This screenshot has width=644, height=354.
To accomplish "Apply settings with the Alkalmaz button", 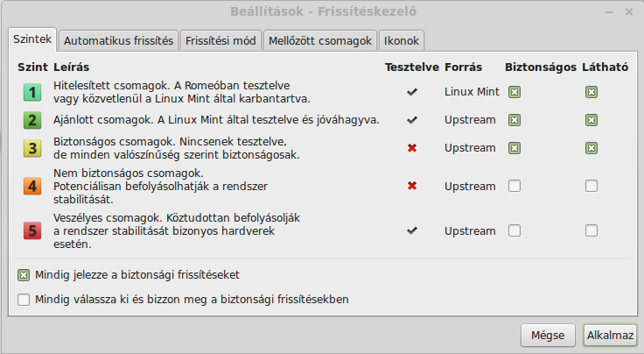I will click(x=610, y=336).
